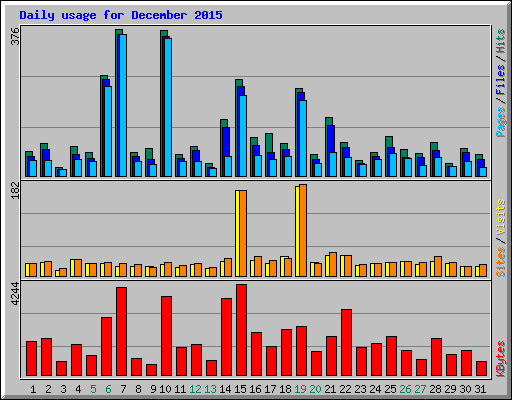512x400 pixels.
Task: Select the red KBytes bar for day 19
Action: tap(301, 351)
